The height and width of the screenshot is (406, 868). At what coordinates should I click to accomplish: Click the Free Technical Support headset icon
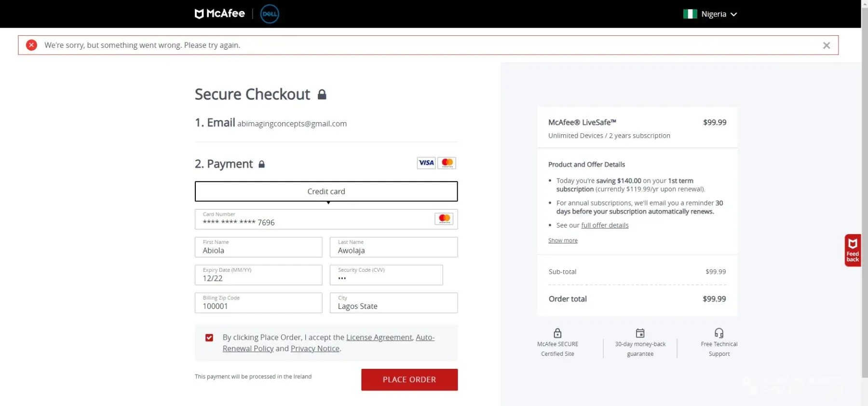click(x=719, y=333)
